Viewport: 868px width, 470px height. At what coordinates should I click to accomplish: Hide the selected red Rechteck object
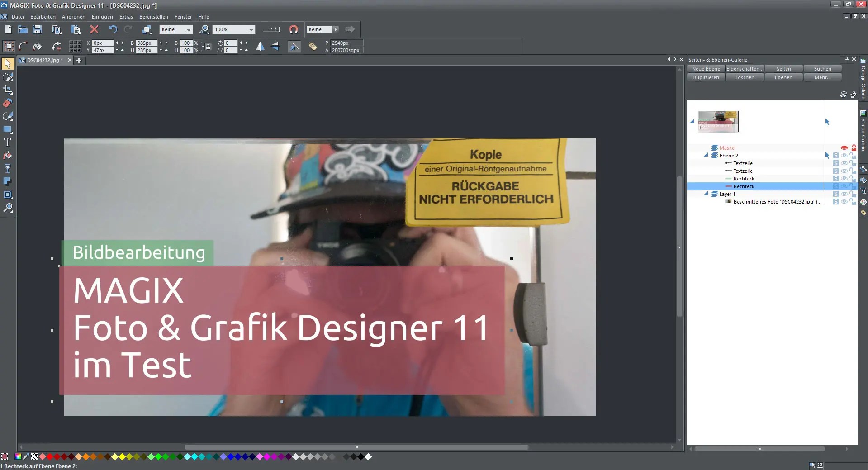tap(844, 186)
